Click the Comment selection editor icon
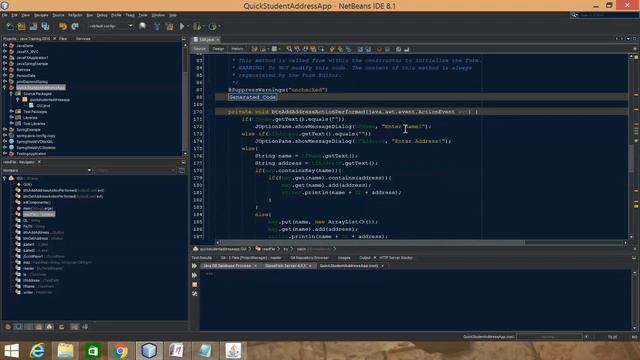The height and width of the screenshot is (360, 640). pos(398,49)
